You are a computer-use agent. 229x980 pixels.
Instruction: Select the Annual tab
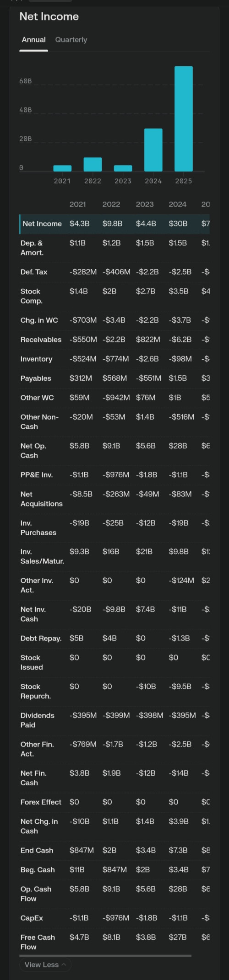tap(34, 40)
